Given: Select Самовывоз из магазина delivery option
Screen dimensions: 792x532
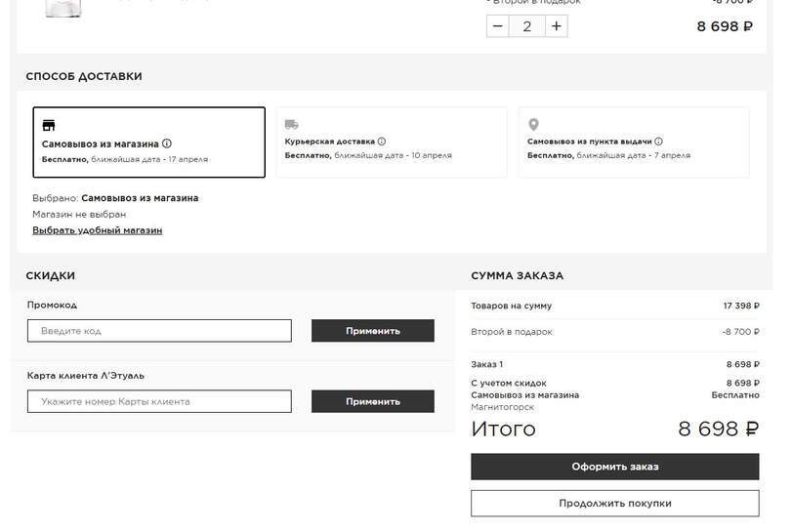Looking at the screenshot, I should click(x=148, y=143).
